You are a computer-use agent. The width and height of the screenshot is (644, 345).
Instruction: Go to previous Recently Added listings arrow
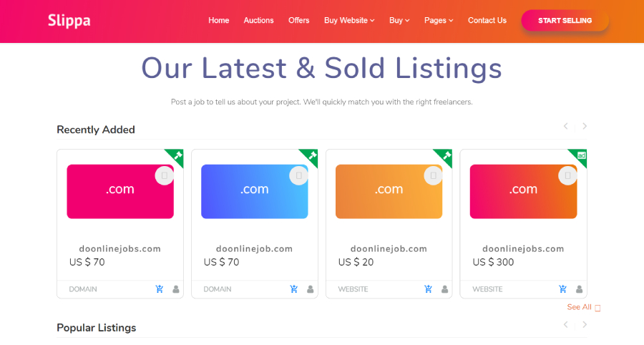(566, 127)
